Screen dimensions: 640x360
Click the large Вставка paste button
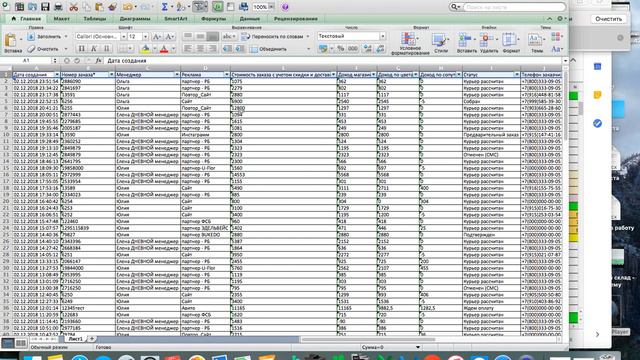click(12, 43)
